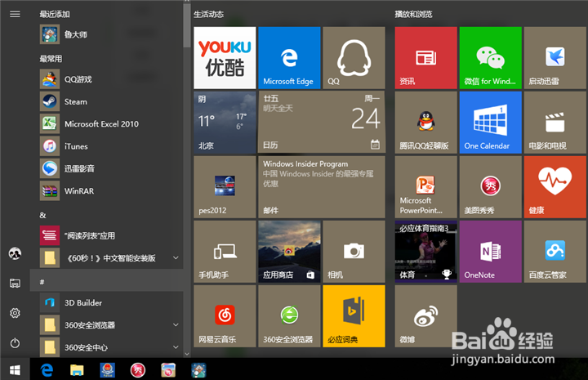Open File Explorer from left rail
This screenshot has width=588, height=380.
pos(15,284)
